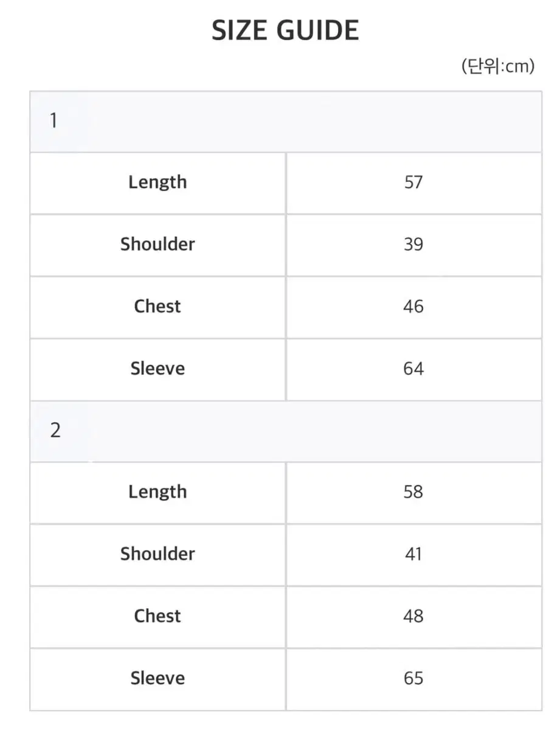560x730 pixels.
Task: Click the Length label under size 1
Action: pyautogui.click(x=157, y=182)
